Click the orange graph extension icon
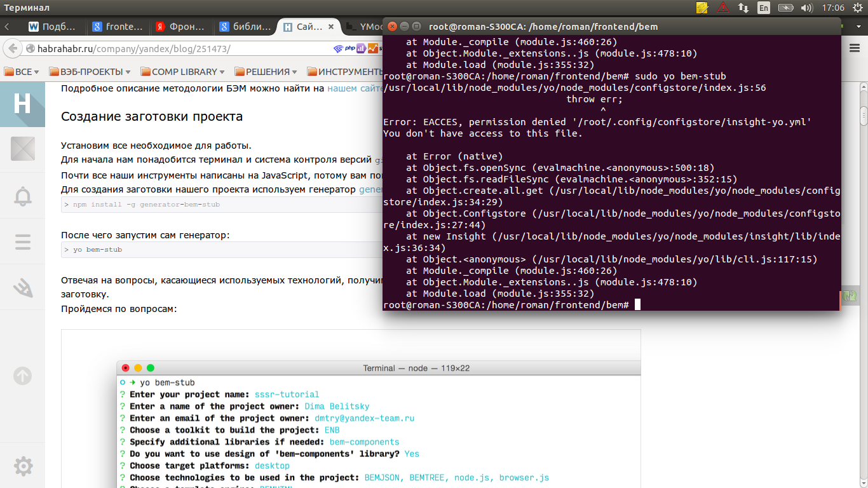 point(372,48)
